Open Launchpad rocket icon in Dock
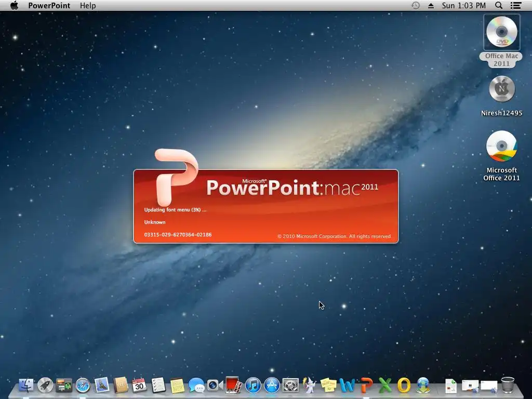This screenshot has width=532, height=399. [45, 385]
